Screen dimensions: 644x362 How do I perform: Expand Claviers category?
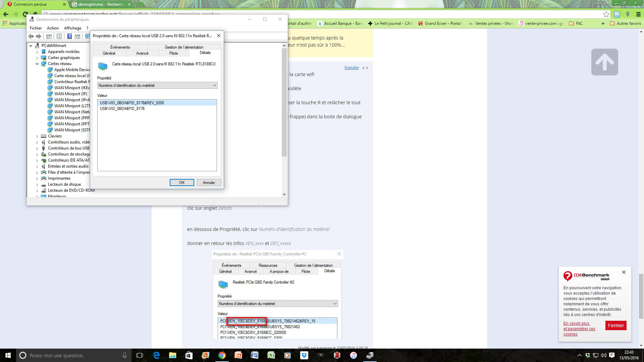37,136
